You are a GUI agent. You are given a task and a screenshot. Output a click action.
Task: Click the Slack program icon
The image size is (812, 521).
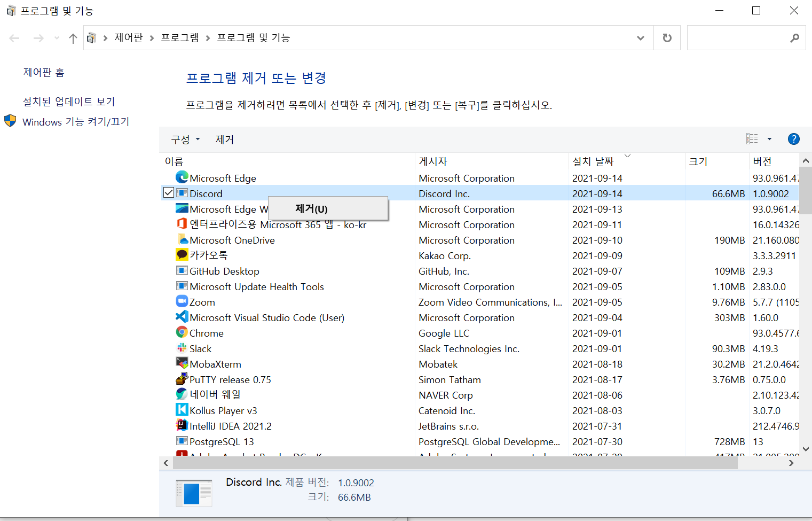click(182, 348)
